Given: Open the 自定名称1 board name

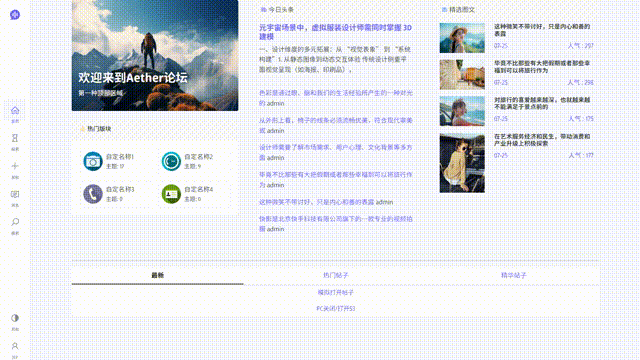Looking at the screenshot, I should pos(120,157).
